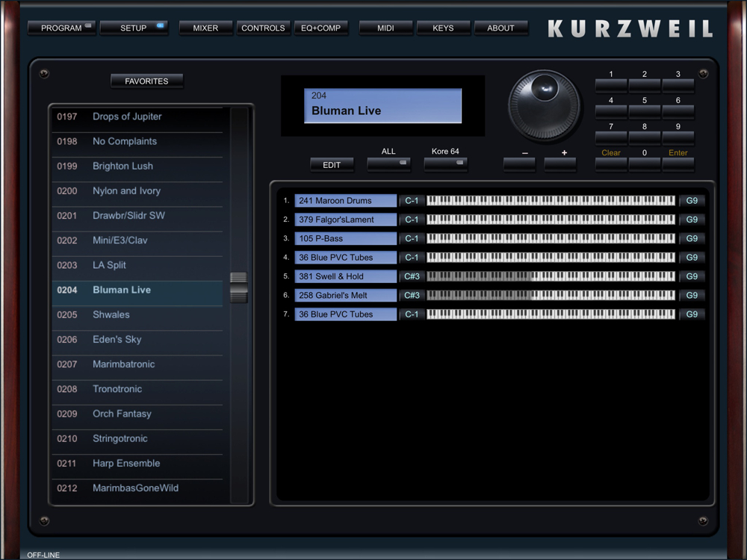Toggle the Kore 64 filter button
This screenshot has width=747, height=560.
(445, 164)
